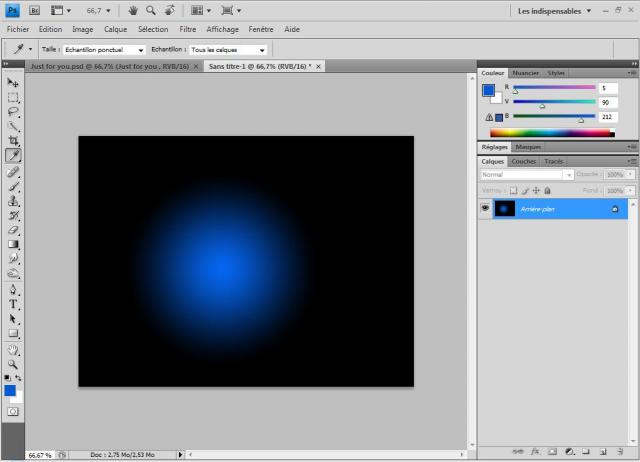The width and height of the screenshot is (640, 462).
Task: Open the Affichage menu
Action: pyautogui.click(x=222, y=29)
